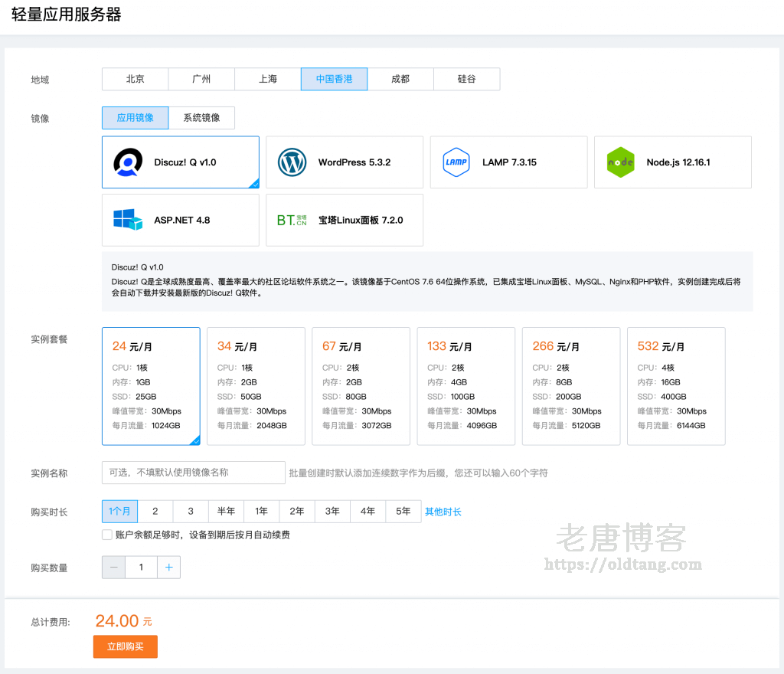Choose the 硅谷 region
Screen dimensions: 784x674
466,79
